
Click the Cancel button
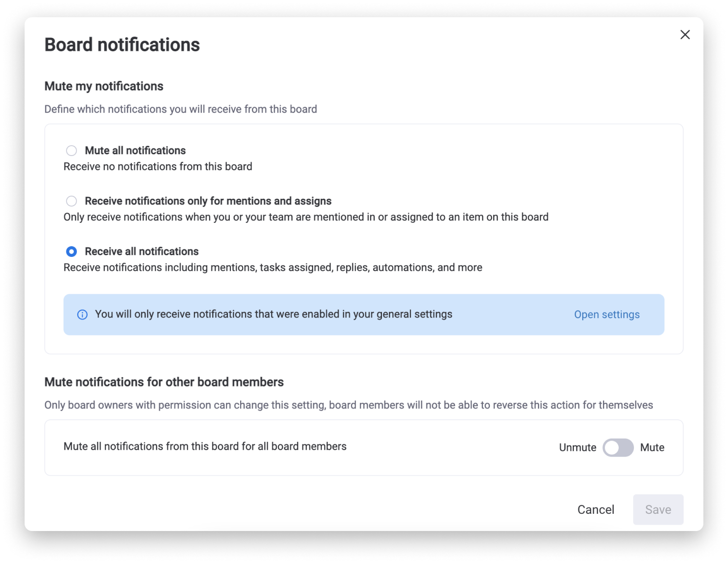[x=596, y=509]
